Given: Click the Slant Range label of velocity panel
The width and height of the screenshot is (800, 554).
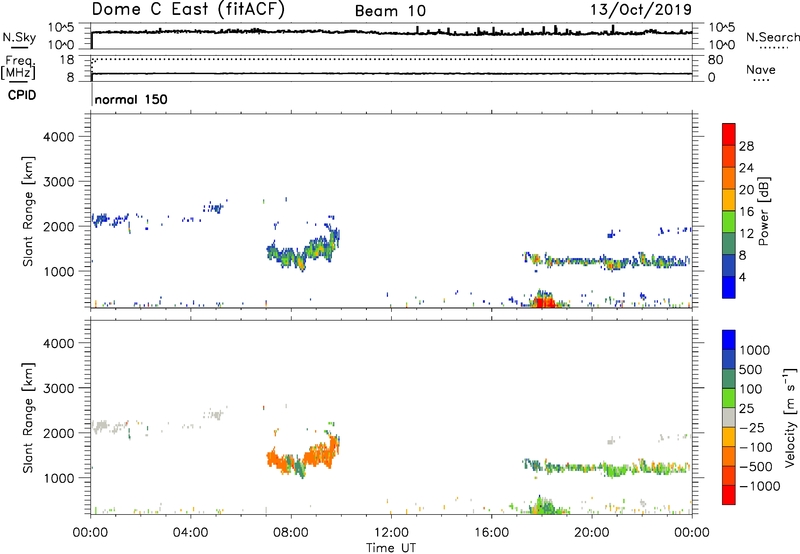Looking at the screenshot, I should (28, 417).
